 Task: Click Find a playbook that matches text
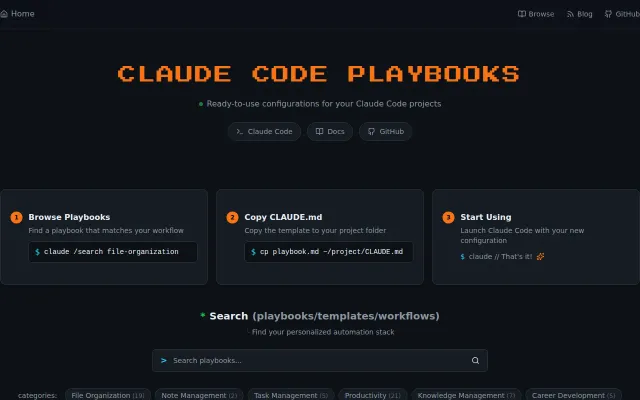(x=106, y=231)
